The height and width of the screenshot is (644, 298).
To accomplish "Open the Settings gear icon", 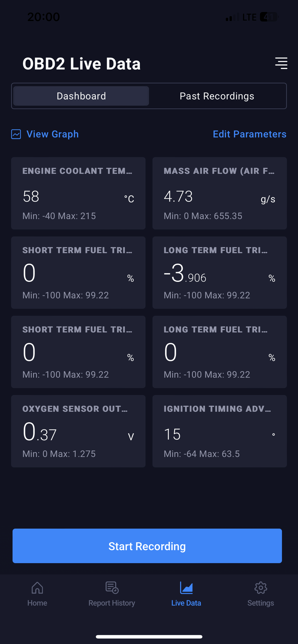I will [x=261, y=588].
